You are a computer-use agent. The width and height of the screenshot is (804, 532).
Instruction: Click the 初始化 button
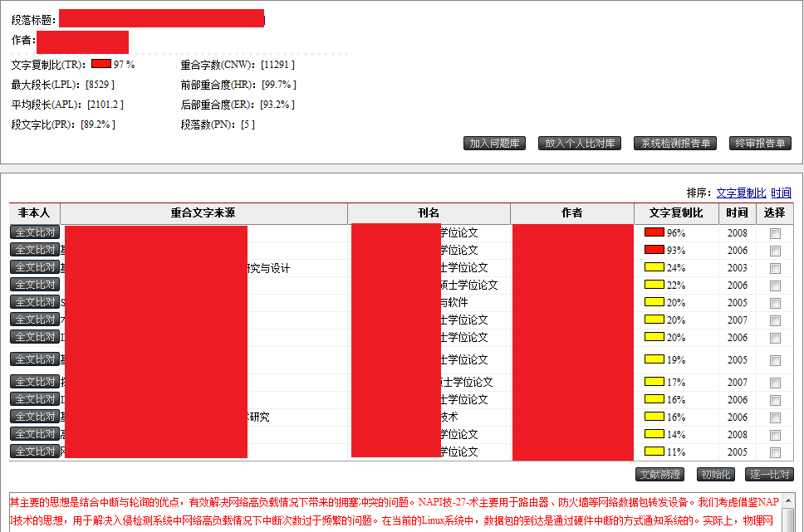point(715,475)
